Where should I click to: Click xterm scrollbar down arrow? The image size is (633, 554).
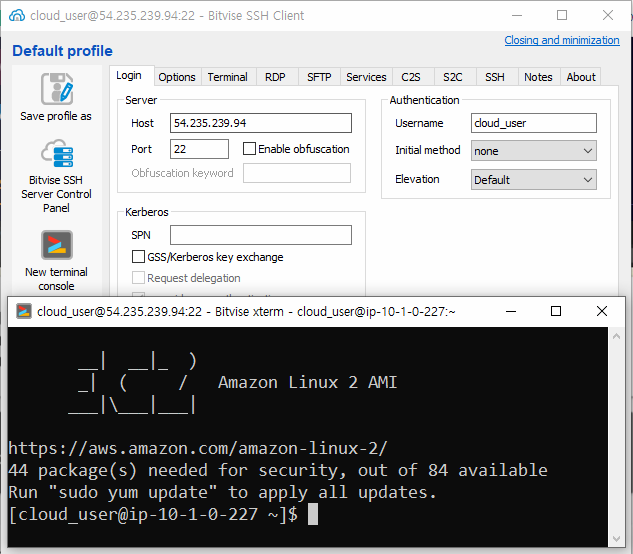point(616,539)
